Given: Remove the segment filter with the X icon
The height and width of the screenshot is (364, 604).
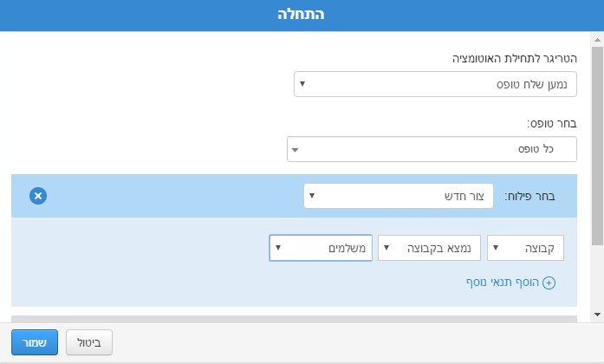Looking at the screenshot, I should [x=37, y=196].
